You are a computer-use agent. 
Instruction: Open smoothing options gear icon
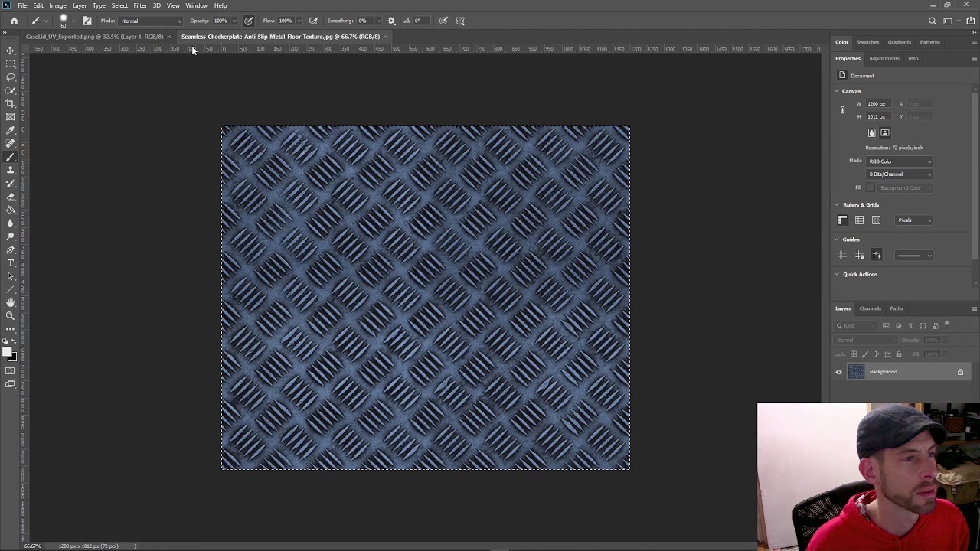point(391,21)
